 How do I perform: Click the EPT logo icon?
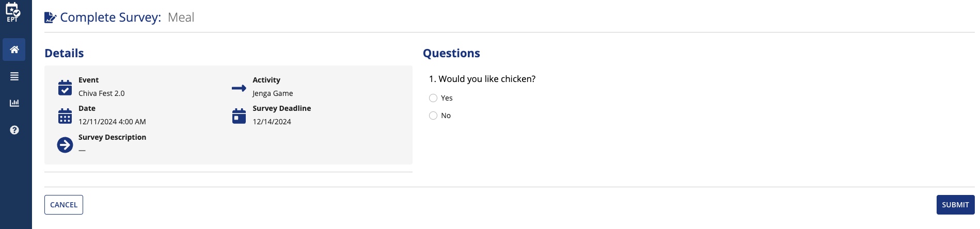pyautogui.click(x=13, y=12)
